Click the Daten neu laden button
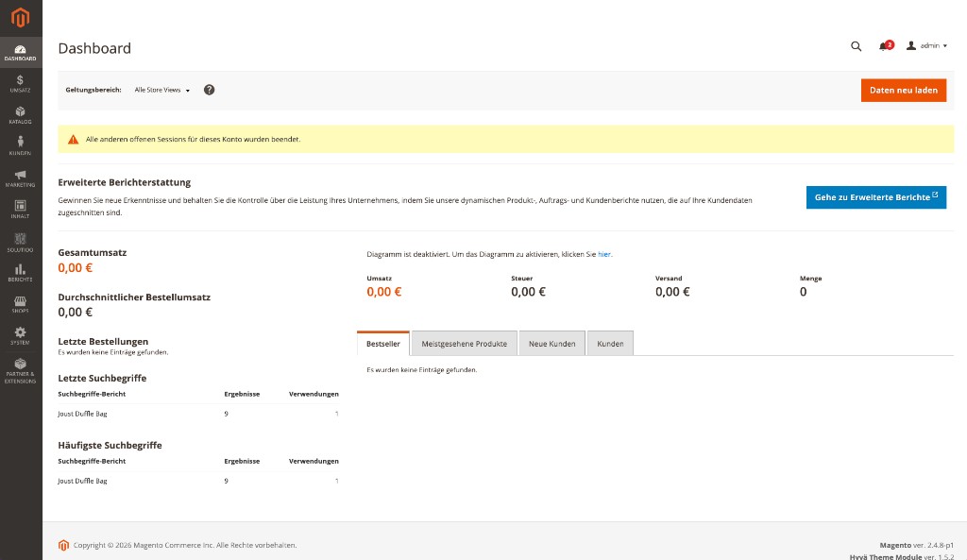Viewport: 967px width, 560px height. coord(904,90)
